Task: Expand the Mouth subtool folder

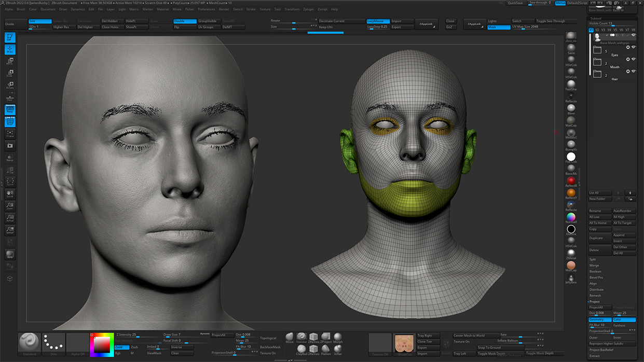Action: coord(597,62)
